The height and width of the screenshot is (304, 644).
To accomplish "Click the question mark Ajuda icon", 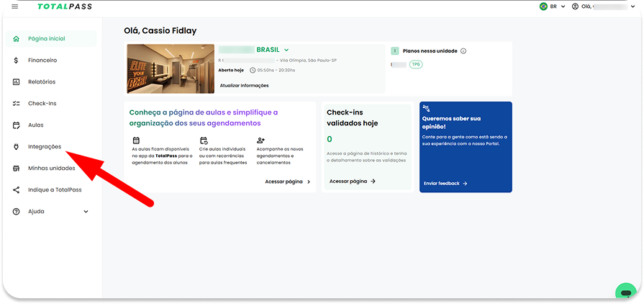I will 16,212.
